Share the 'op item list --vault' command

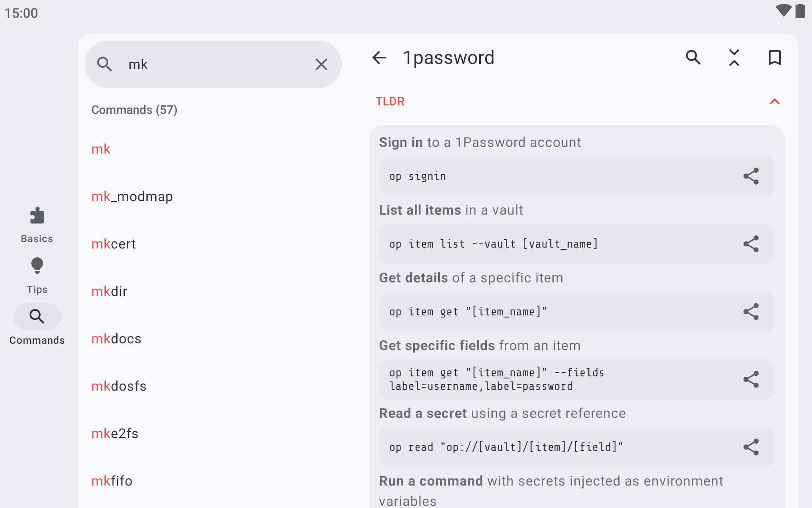[x=751, y=244]
